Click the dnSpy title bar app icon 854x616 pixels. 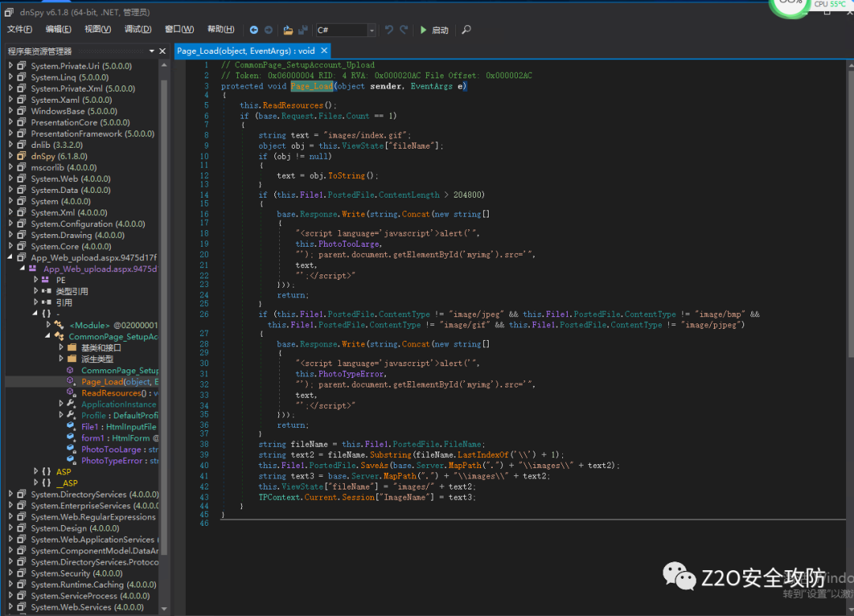click(9, 11)
